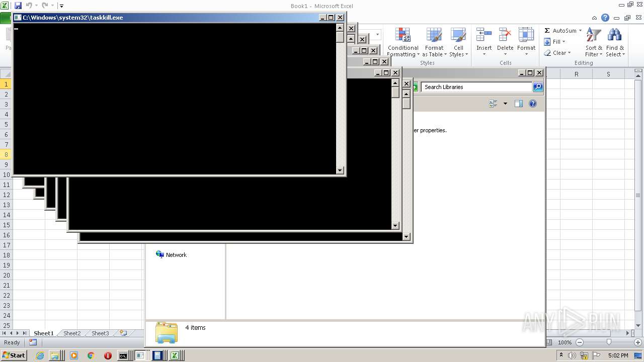Expand Insert cells dropdown arrow

[x=484, y=54]
